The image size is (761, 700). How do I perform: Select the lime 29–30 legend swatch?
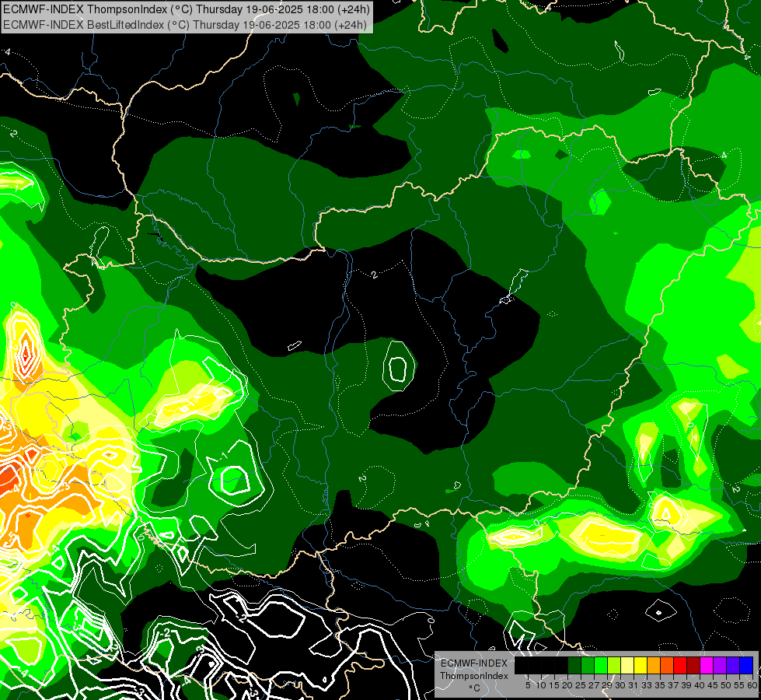614,666
